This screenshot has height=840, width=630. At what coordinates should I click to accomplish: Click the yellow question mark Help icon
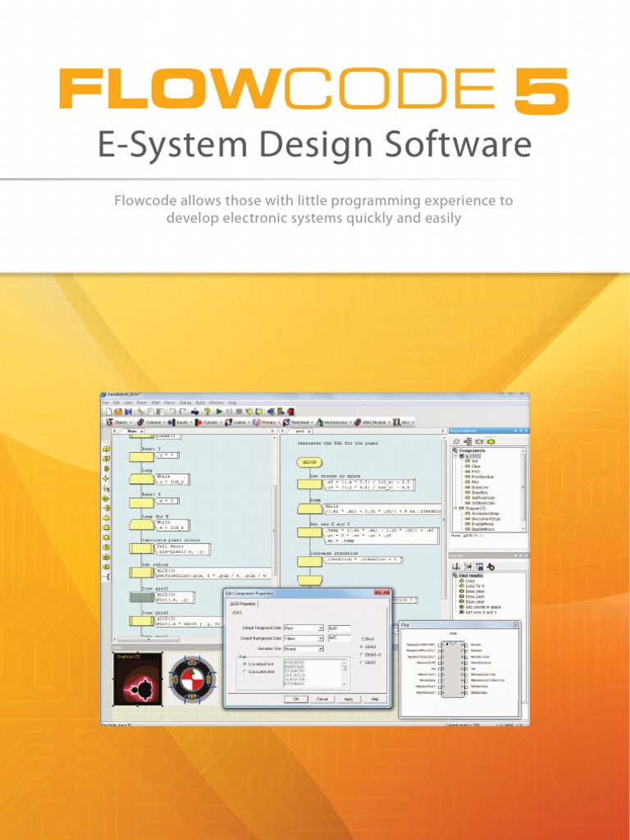click(208, 412)
